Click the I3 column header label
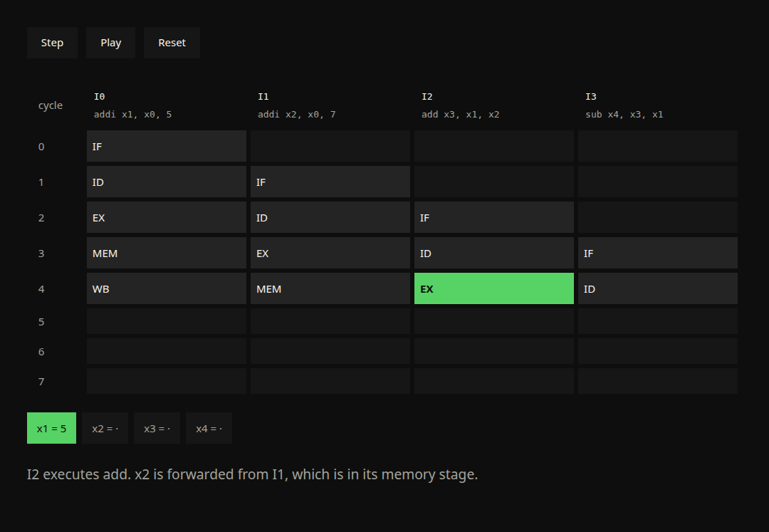769x532 pixels. pyautogui.click(x=591, y=97)
